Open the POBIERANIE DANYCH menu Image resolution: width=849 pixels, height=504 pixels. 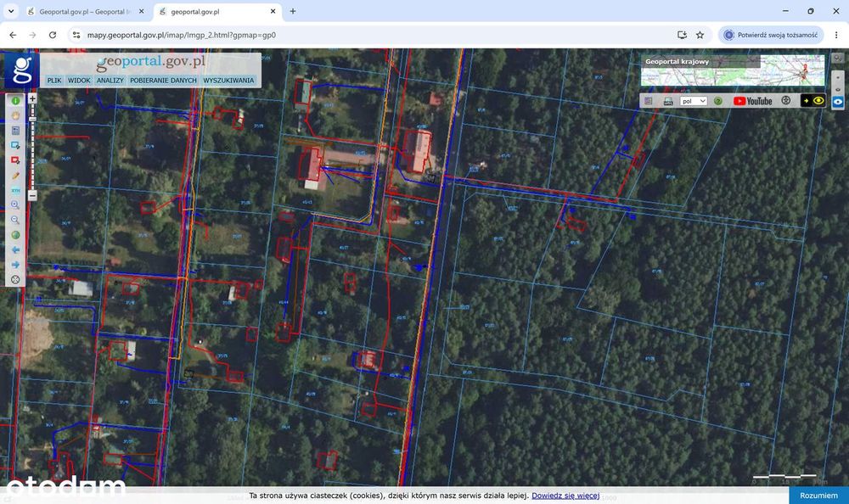pos(163,80)
